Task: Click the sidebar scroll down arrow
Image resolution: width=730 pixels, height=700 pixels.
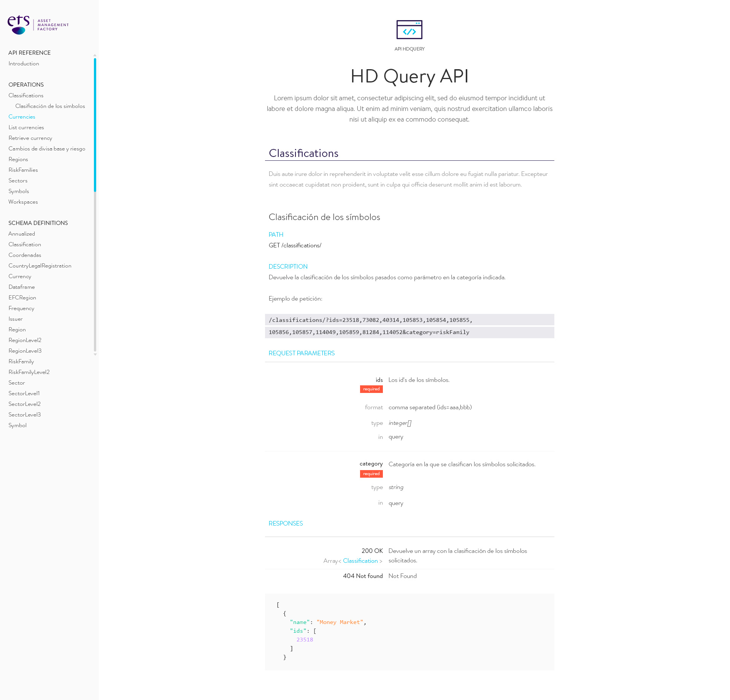Action: pyautogui.click(x=95, y=355)
